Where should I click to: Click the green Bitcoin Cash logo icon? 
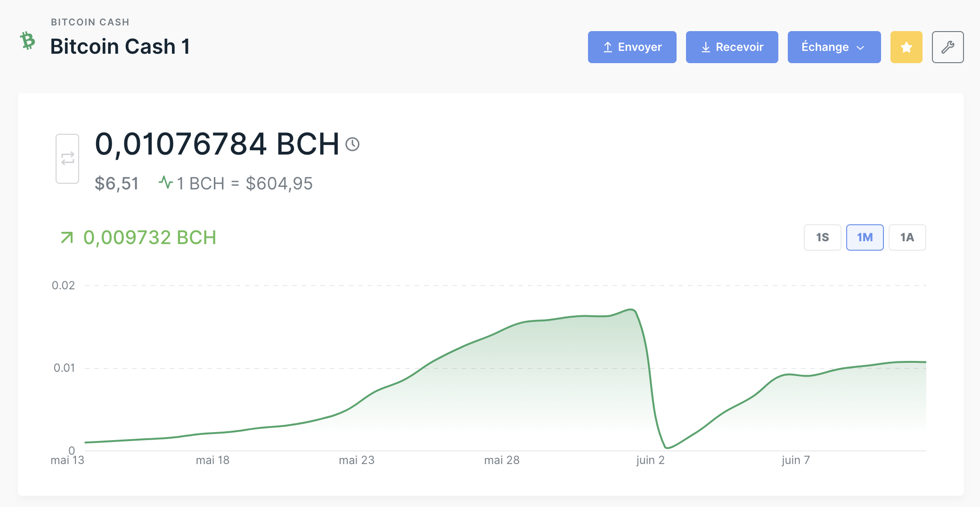click(28, 41)
